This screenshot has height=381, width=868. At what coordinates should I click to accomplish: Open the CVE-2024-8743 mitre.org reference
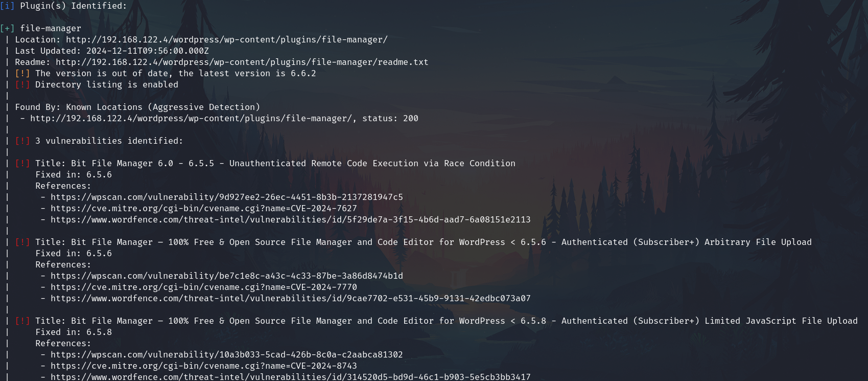tap(203, 366)
